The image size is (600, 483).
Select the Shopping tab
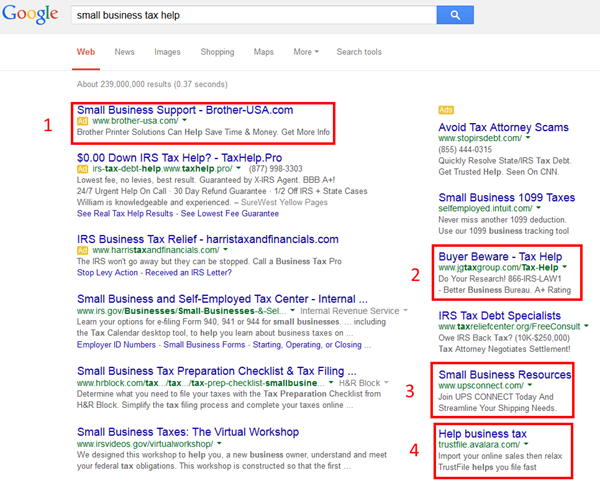click(x=217, y=52)
